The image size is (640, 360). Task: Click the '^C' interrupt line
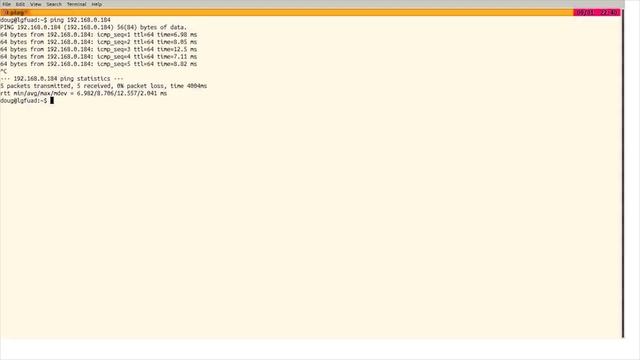click(4, 71)
